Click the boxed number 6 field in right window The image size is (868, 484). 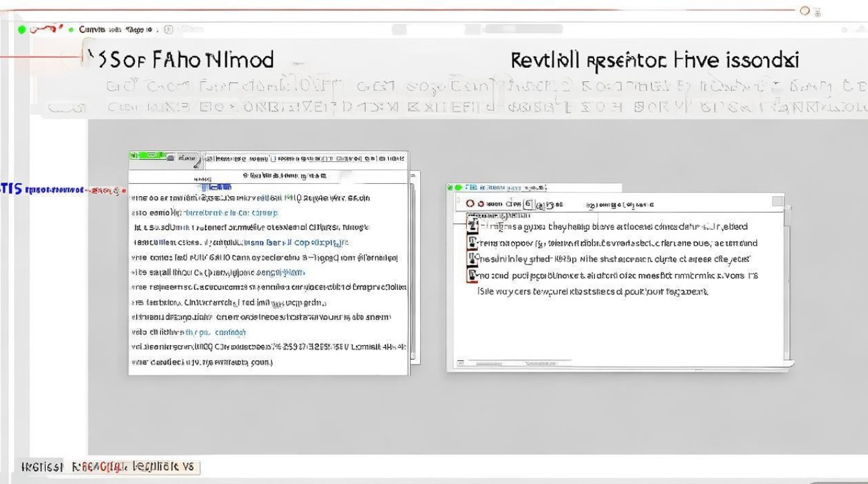528,204
